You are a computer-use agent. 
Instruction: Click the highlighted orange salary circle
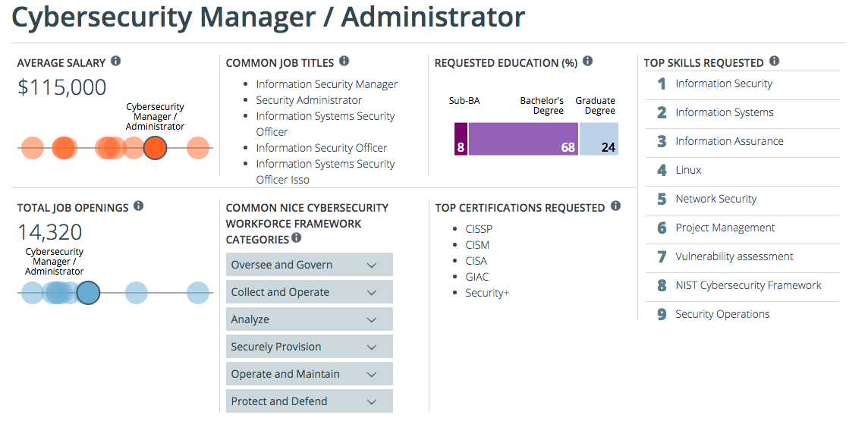pyautogui.click(x=155, y=147)
